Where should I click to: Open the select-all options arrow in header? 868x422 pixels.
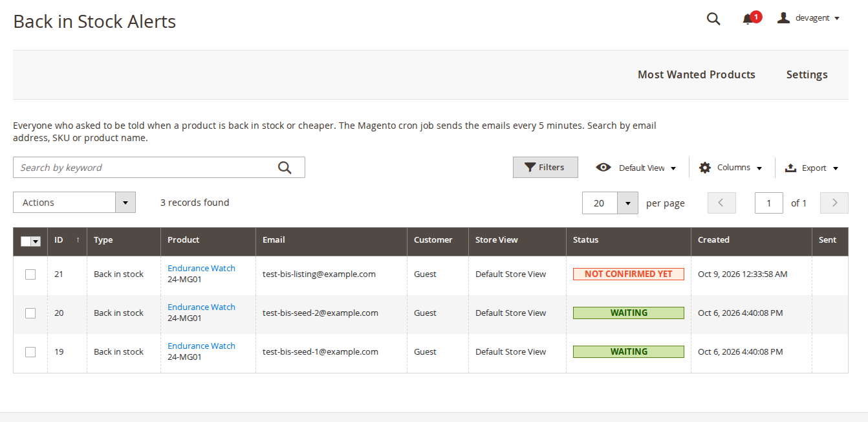[x=36, y=241]
